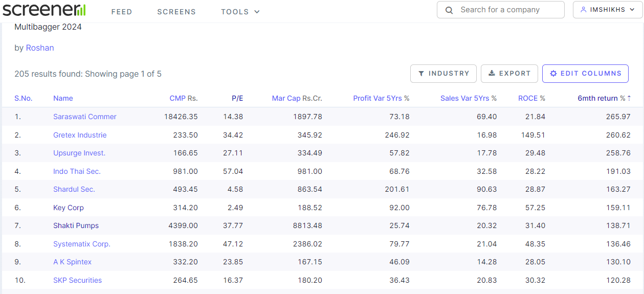Open Shakti Pumps company page

tap(76, 225)
